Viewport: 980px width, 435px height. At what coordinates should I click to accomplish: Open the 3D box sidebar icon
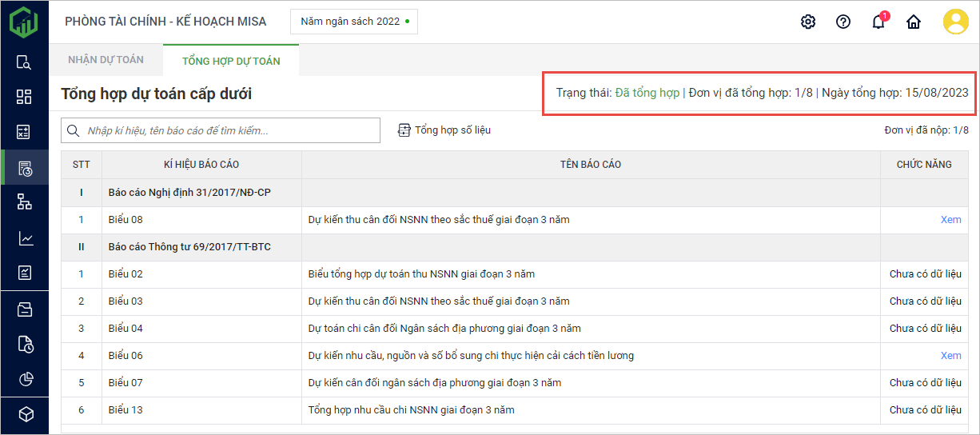(24, 413)
